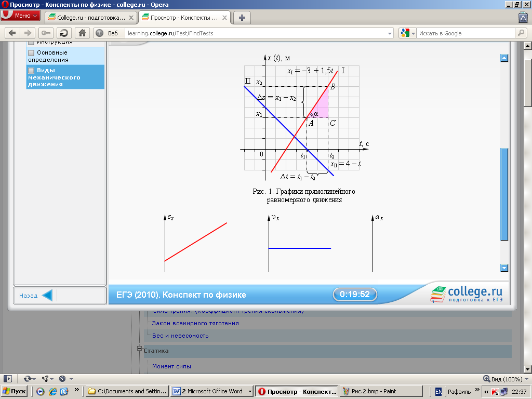Open the closed tabs trash icon
This screenshot has width=532, height=399.
coord(523,17)
